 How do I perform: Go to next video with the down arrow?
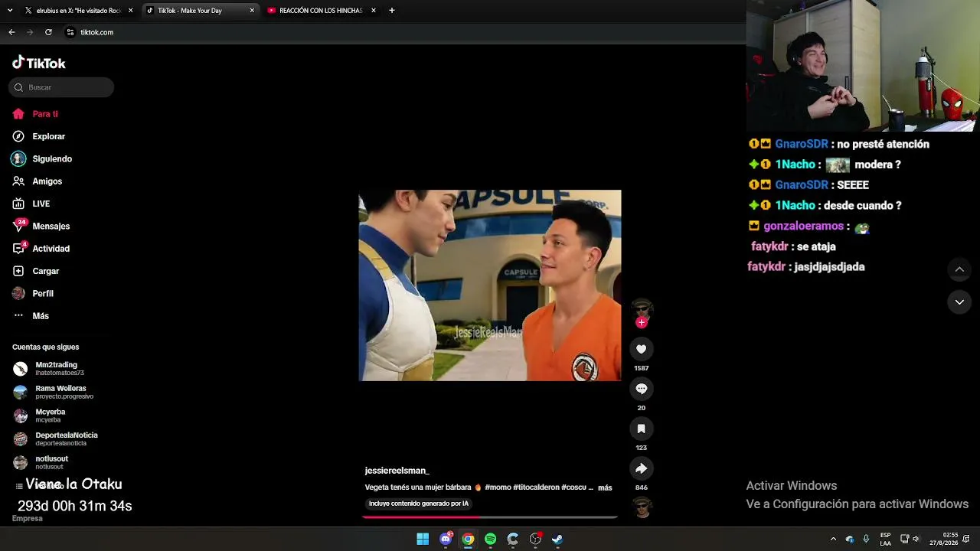pyautogui.click(x=959, y=302)
